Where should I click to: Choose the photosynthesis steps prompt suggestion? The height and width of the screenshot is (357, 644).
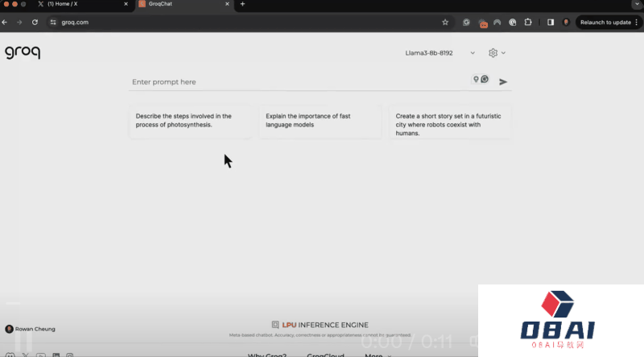tap(190, 121)
